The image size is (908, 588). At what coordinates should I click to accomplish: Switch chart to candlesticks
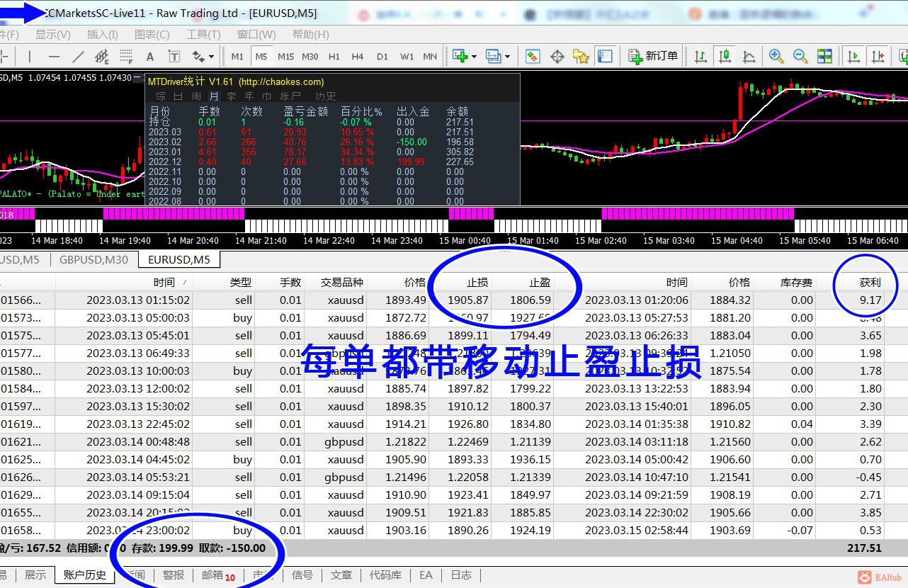tap(725, 57)
